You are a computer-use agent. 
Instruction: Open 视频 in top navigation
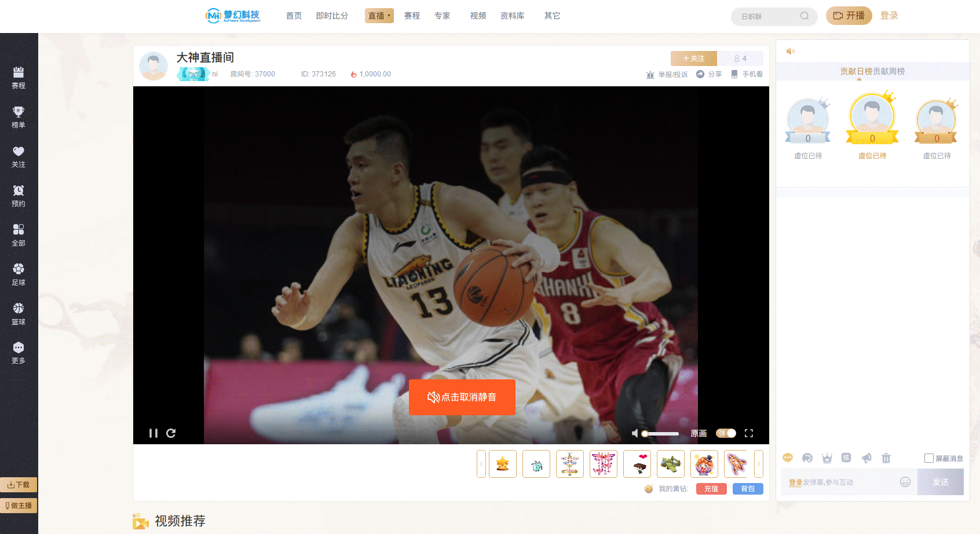tap(478, 16)
